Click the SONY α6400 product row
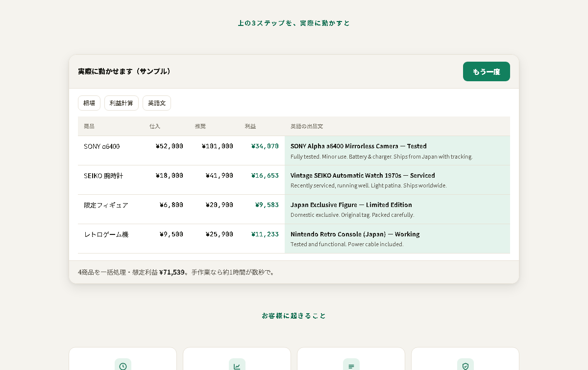This screenshot has height=370, width=588. [x=294, y=151]
